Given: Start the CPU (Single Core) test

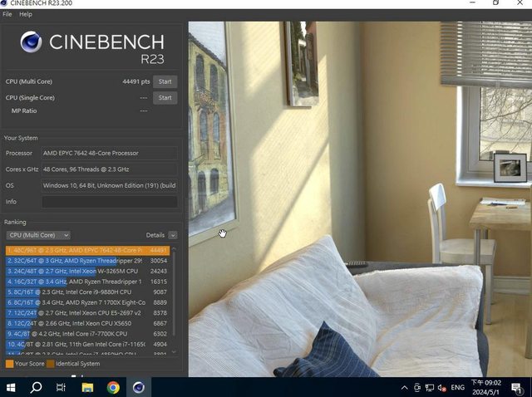Looking at the screenshot, I should point(165,97).
